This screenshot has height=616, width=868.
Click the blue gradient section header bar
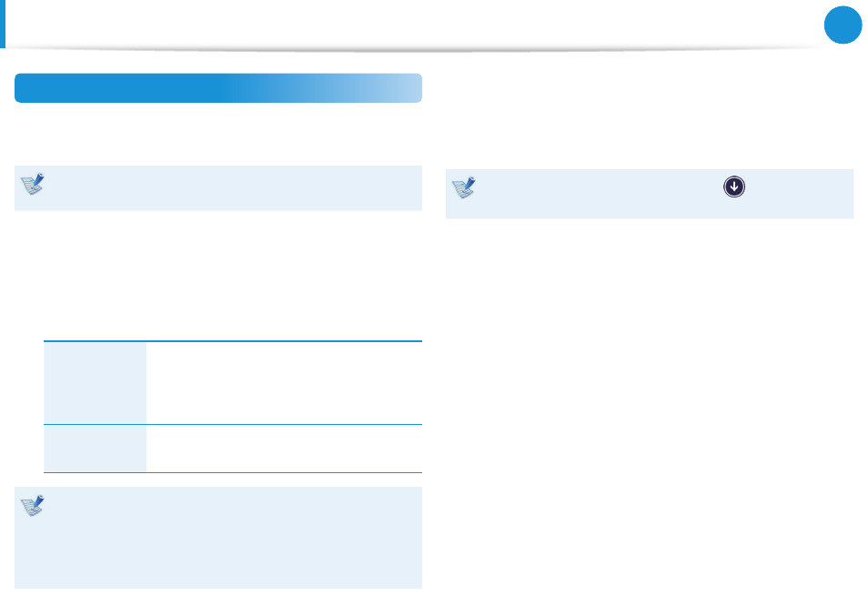click(x=218, y=88)
